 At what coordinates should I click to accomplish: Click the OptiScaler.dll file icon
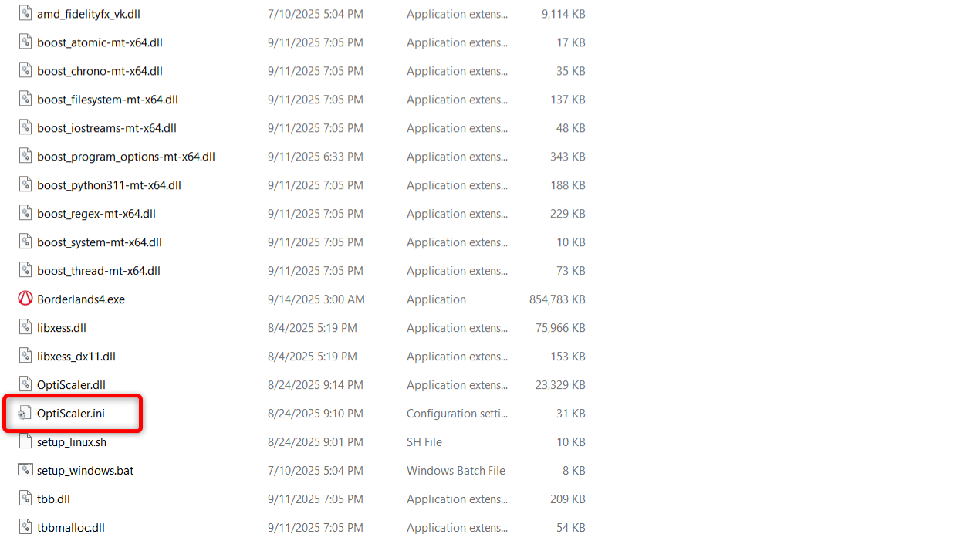pos(25,385)
